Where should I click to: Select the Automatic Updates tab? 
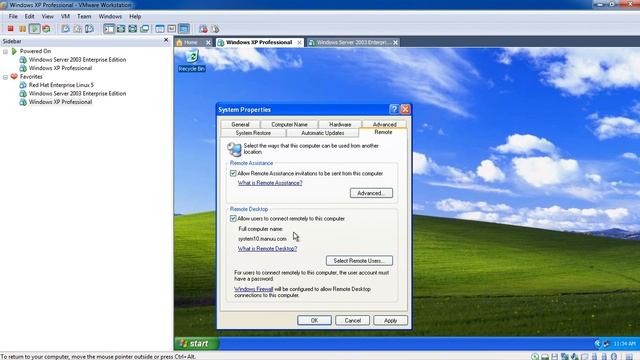click(322, 133)
